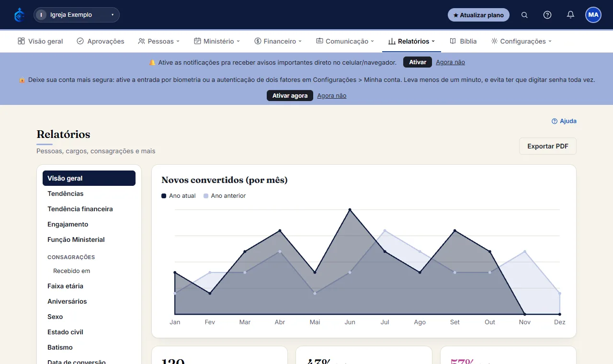Select Aniversários report

89,301
